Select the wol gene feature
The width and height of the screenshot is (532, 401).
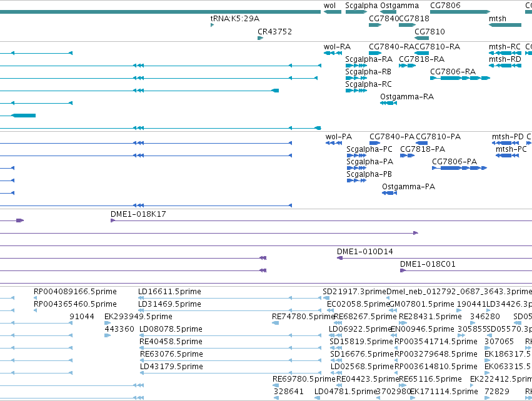(333, 12)
